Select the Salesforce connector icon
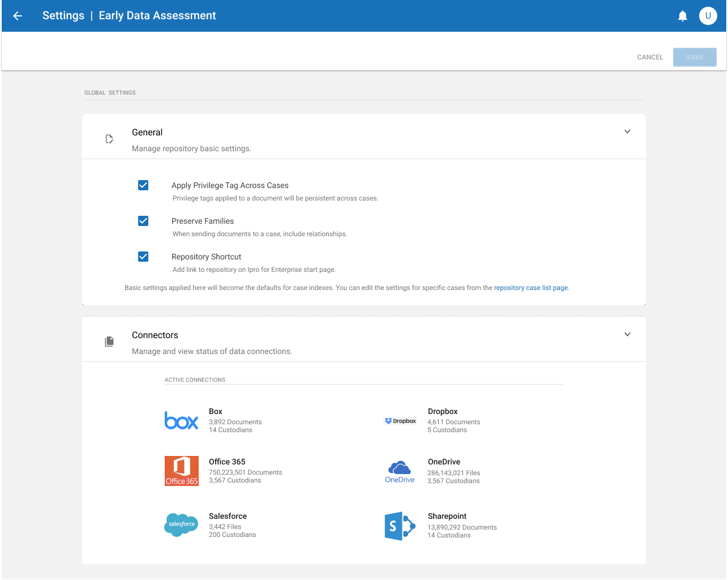The image size is (728, 580). 181,524
